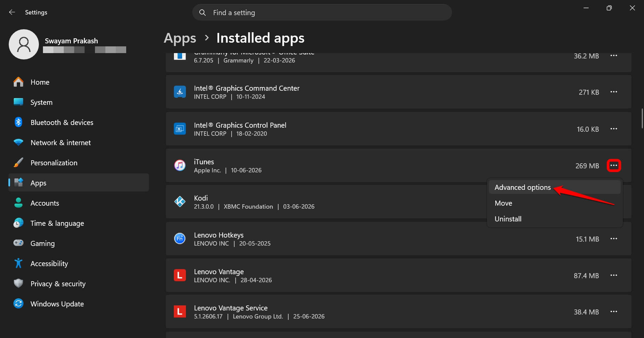This screenshot has height=338, width=644.
Task: Click the Kodi app icon
Action: pyautogui.click(x=180, y=202)
